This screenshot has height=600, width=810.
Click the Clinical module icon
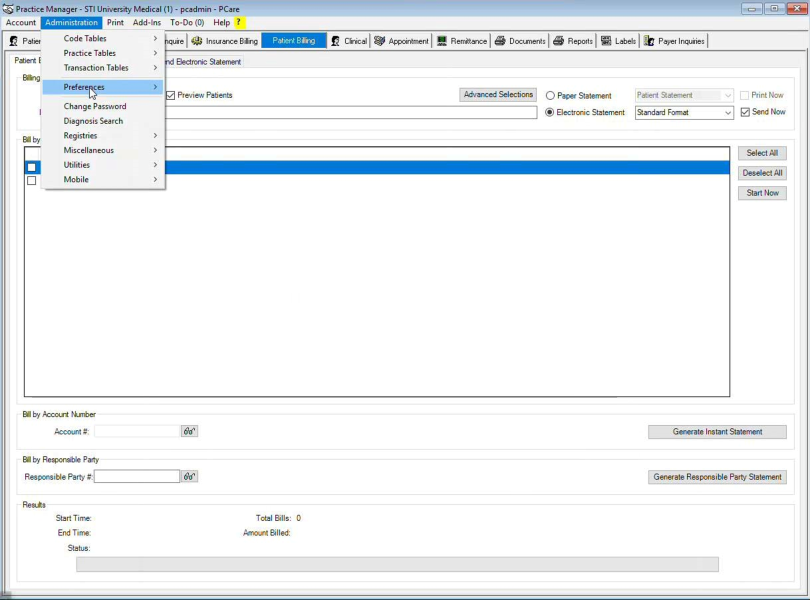pos(337,41)
